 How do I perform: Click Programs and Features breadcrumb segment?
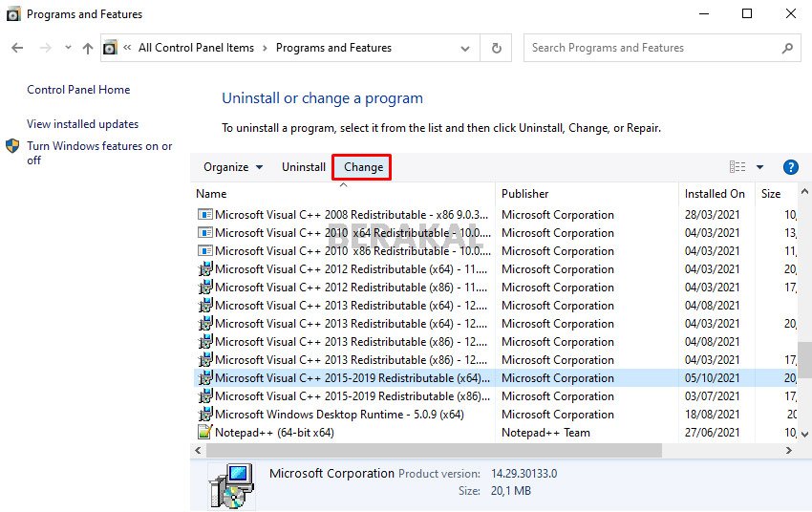pyautogui.click(x=333, y=48)
